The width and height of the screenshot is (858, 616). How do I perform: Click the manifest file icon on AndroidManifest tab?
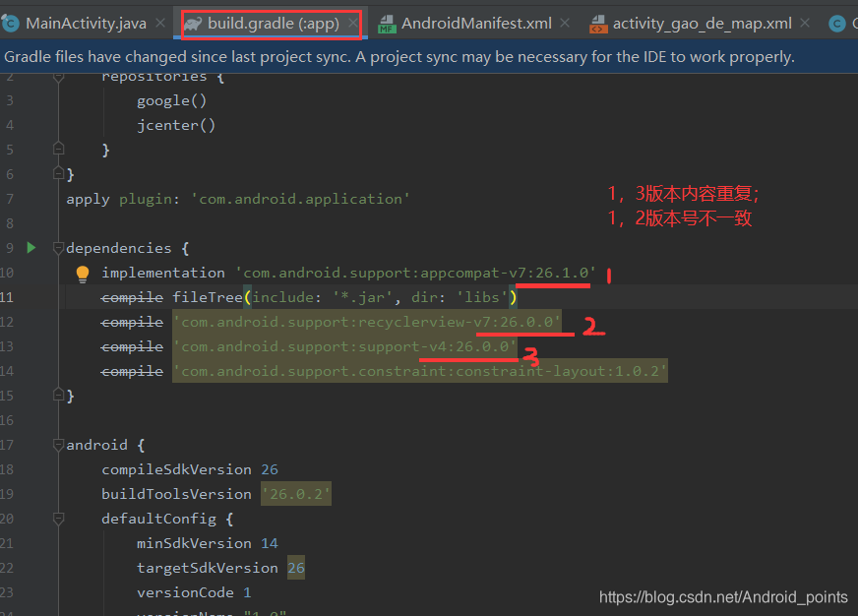tap(387, 24)
